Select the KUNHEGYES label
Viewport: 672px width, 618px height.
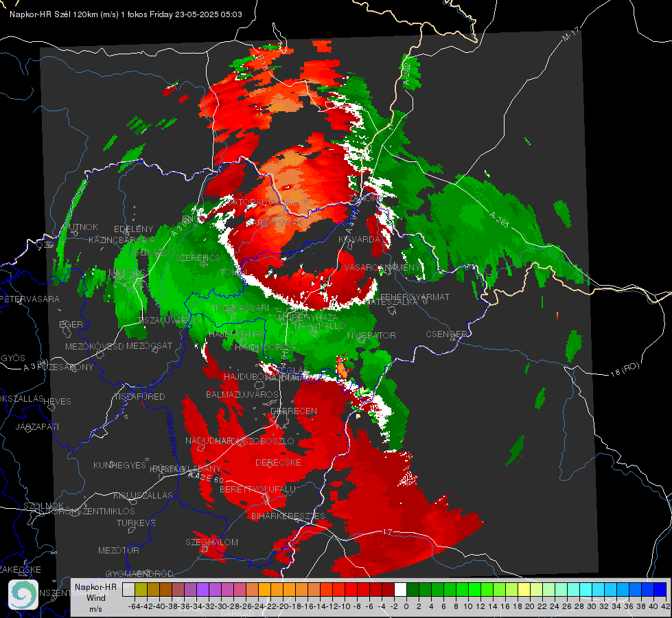click(119, 466)
